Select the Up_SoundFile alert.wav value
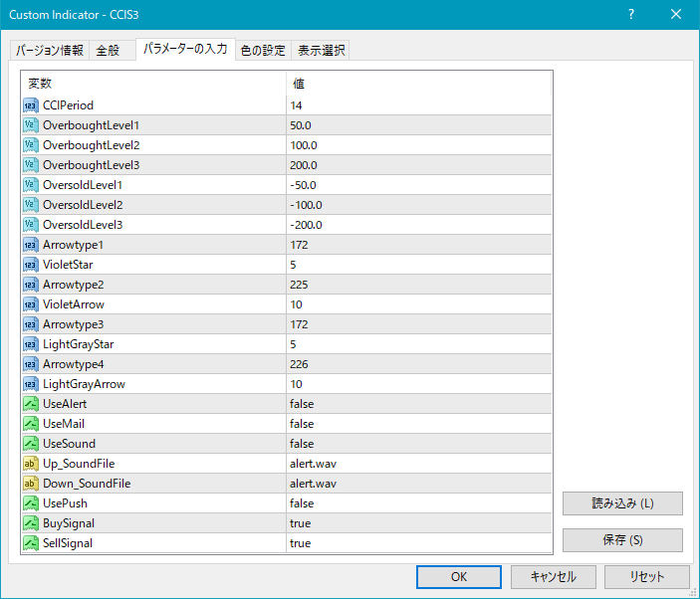The image size is (700, 599). coord(313,464)
